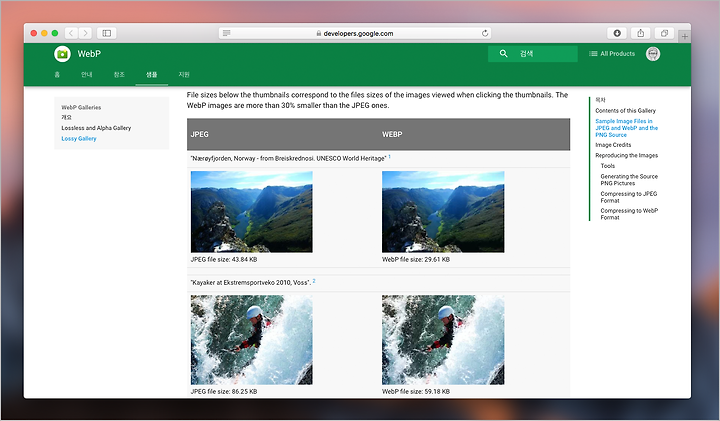Click the 검색 search field

[533, 54]
